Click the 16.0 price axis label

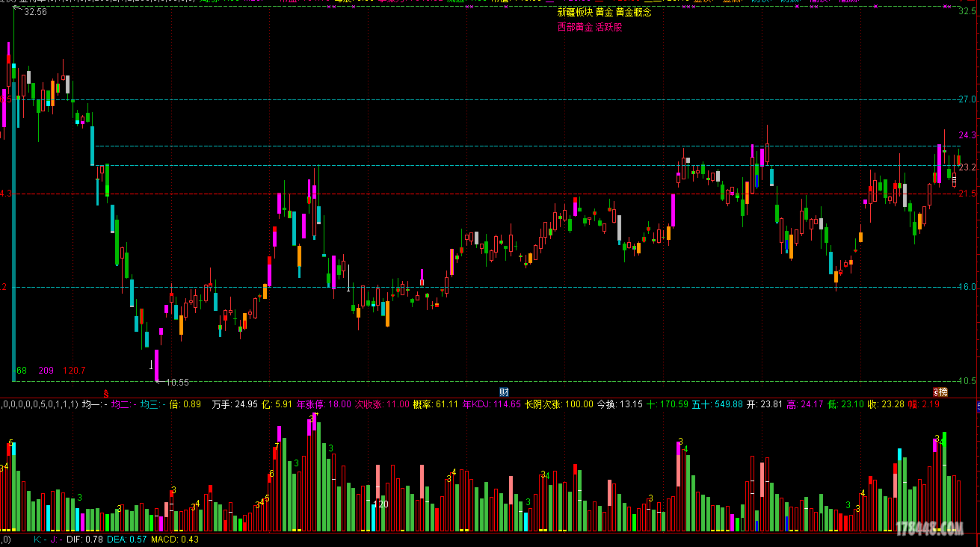(x=967, y=287)
